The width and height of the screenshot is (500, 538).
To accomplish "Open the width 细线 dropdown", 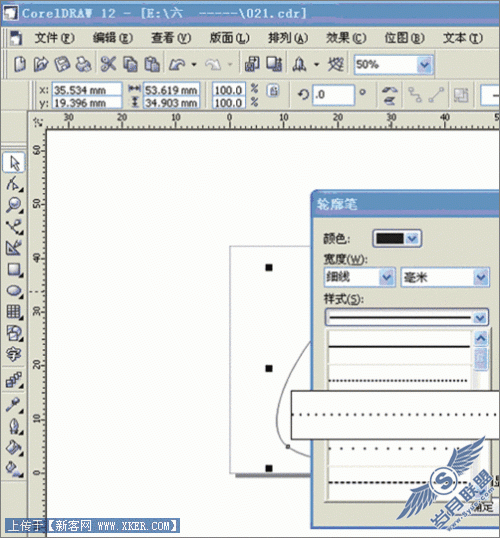I will [x=386, y=277].
